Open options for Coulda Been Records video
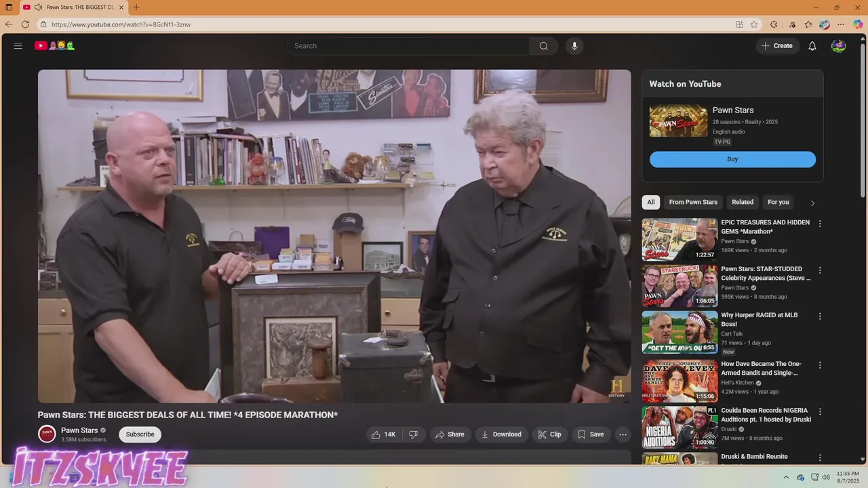 coord(820,411)
